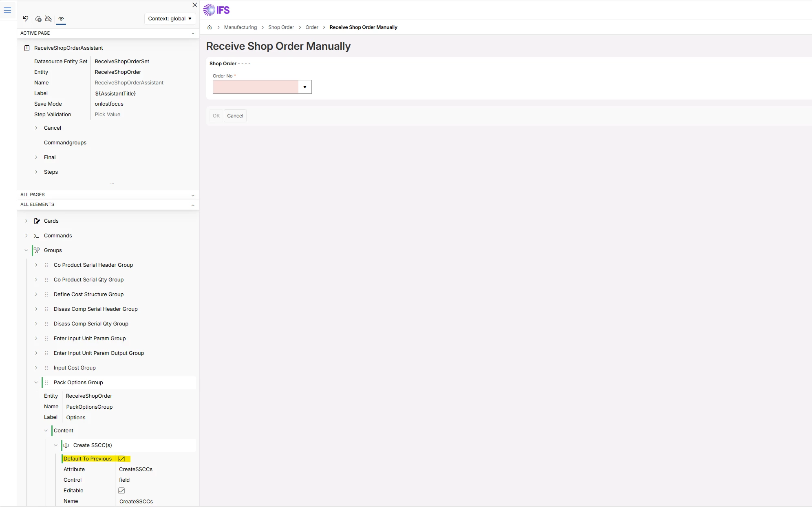
Task: Click the home icon in breadcrumb
Action: point(210,27)
